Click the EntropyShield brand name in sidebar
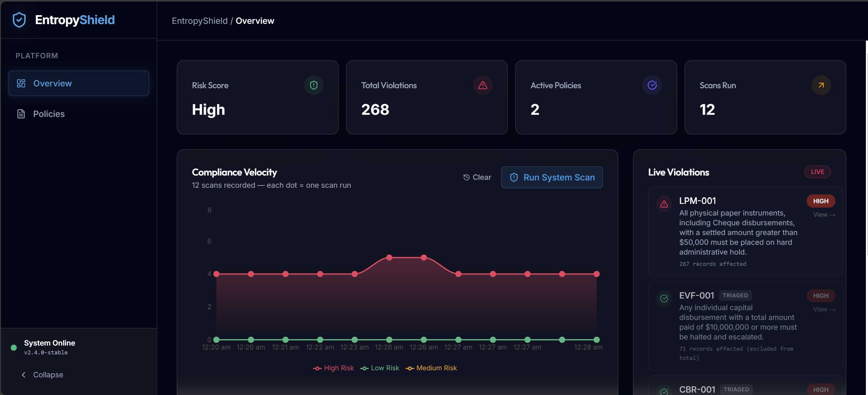868x395 pixels. [75, 20]
